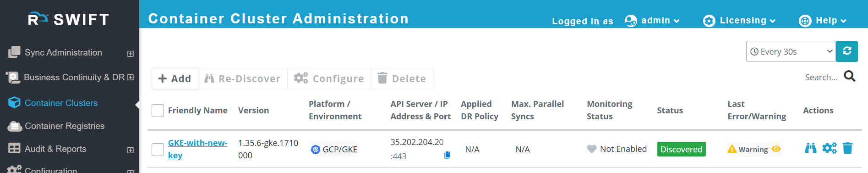Open the GKE-with-new-key cluster link

click(x=197, y=149)
